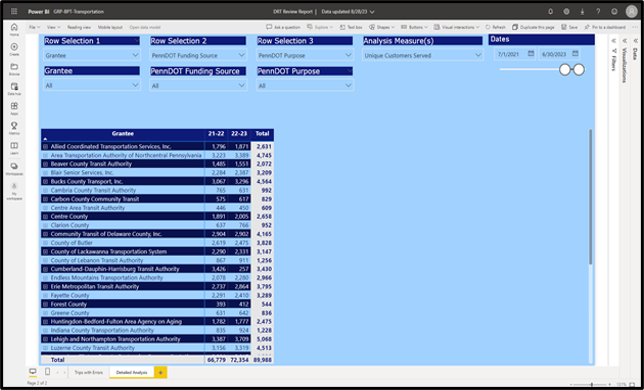Screen dimensions: 644x390
Task: Open the View menu
Action: click(x=53, y=27)
